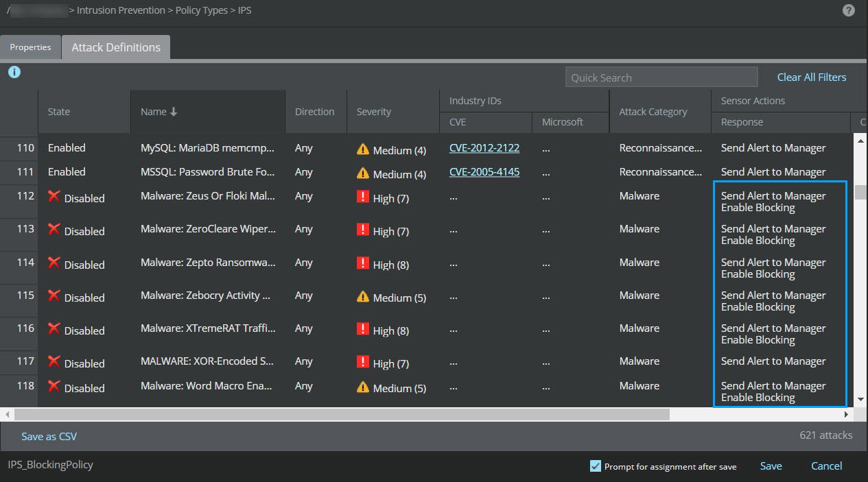Click Reconnaissance category in row 110
The image size is (868, 482).
661,148
